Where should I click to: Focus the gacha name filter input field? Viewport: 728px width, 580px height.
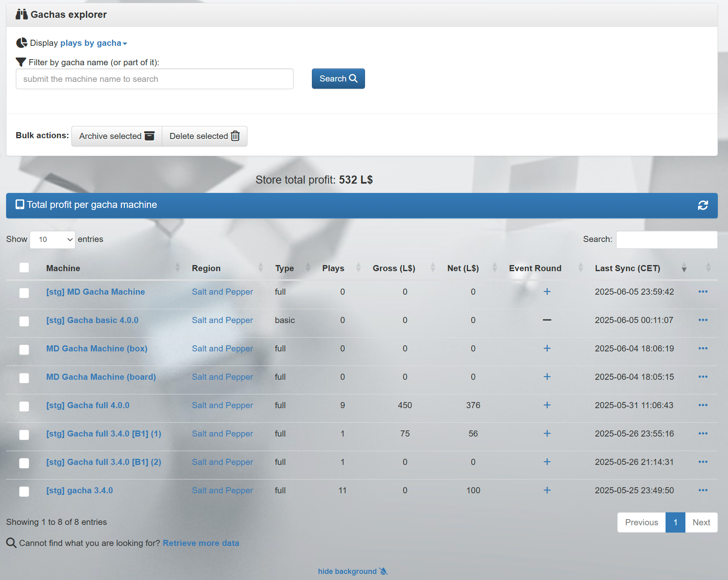pyautogui.click(x=155, y=79)
